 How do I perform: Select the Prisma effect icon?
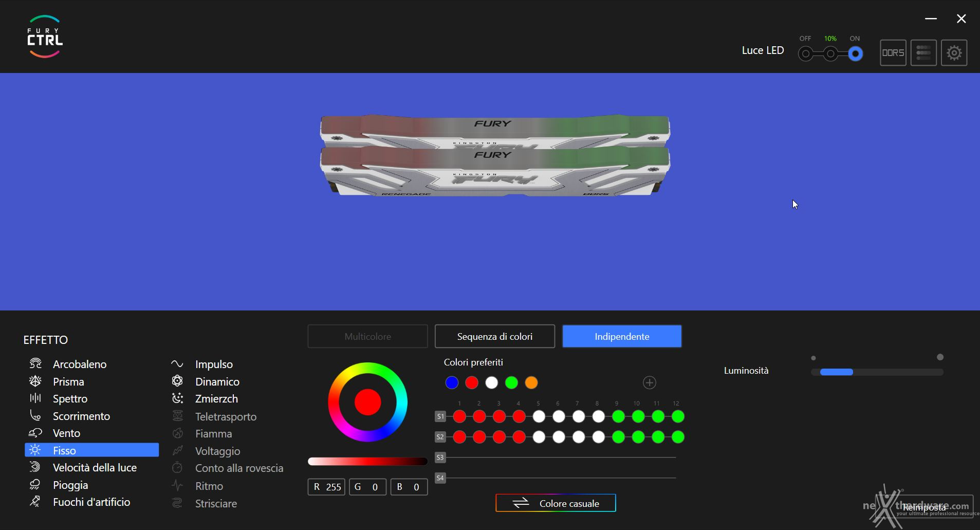[x=35, y=381]
